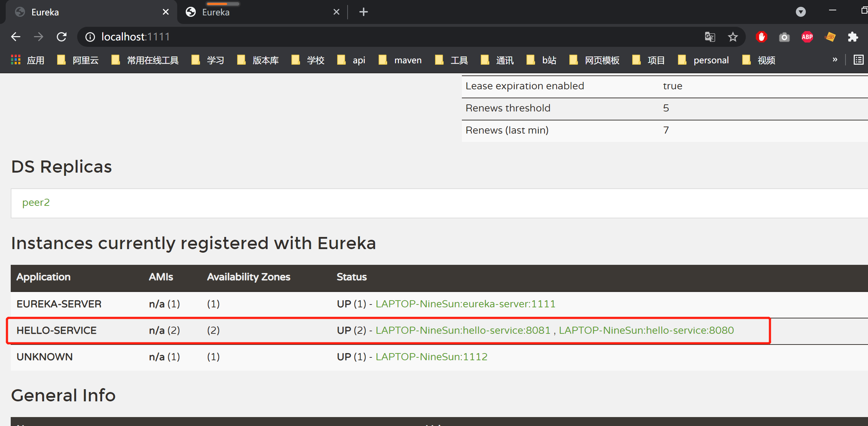This screenshot has height=426, width=868.
Task: Open Google Translate icon in address bar
Action: click(710, 37)
